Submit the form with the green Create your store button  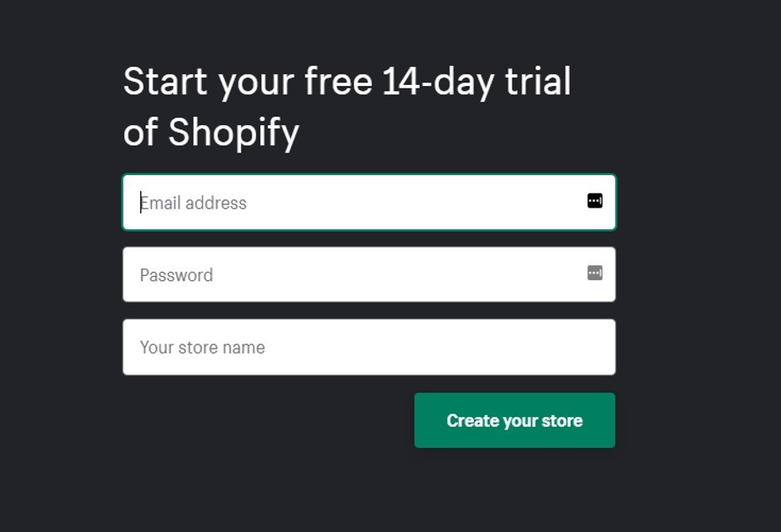click(x=515, y=420)
